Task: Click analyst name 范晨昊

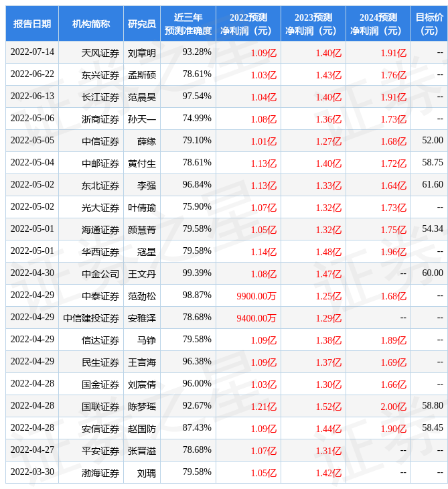Action: pyautogui.click(x=142, y=97)
